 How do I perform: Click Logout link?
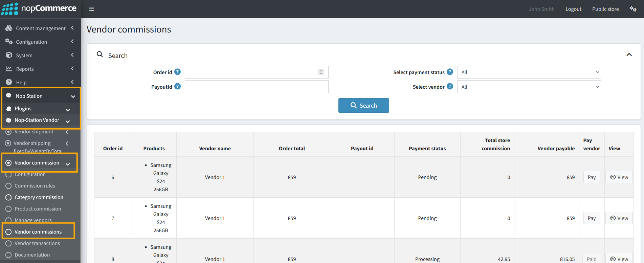(573, 9)
